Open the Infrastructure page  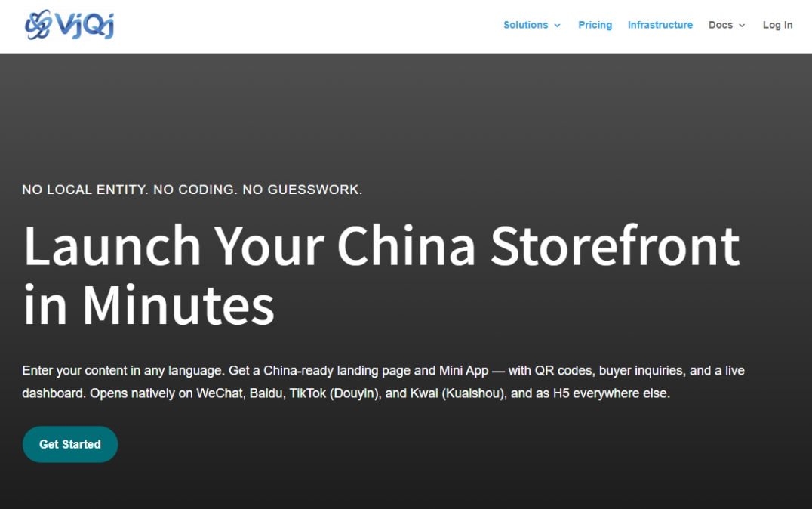pyautogui.click(x=660, y=25)
